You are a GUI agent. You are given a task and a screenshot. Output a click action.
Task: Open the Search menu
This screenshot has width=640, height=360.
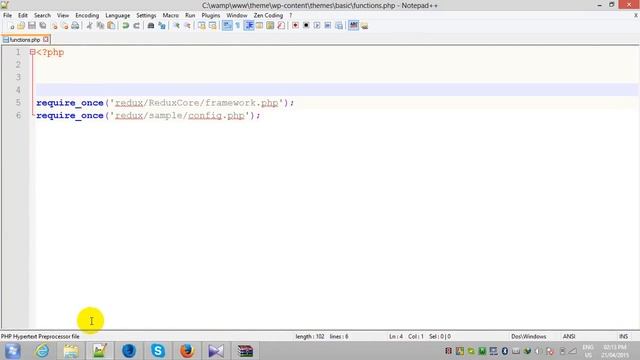tap(42, 15)
